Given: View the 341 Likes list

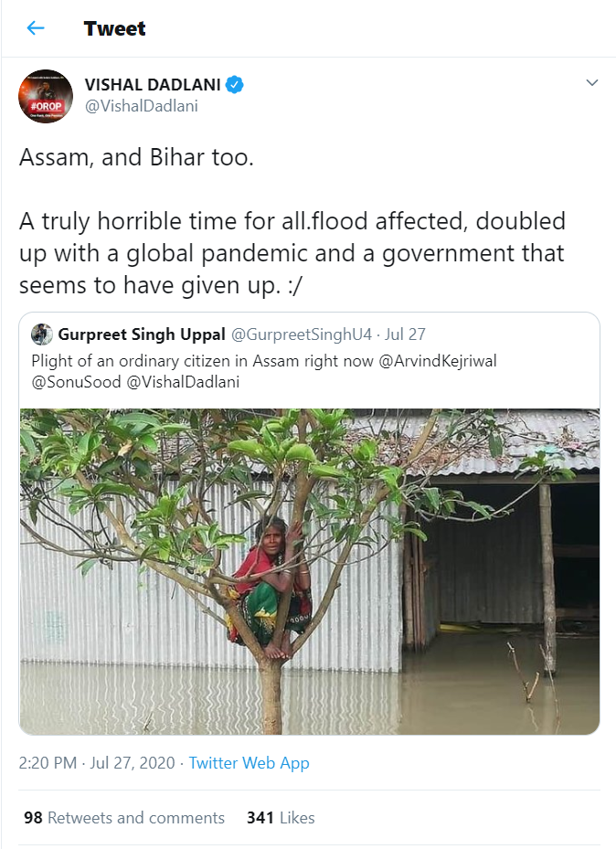Looking at the screenshot, I should 281,818.
